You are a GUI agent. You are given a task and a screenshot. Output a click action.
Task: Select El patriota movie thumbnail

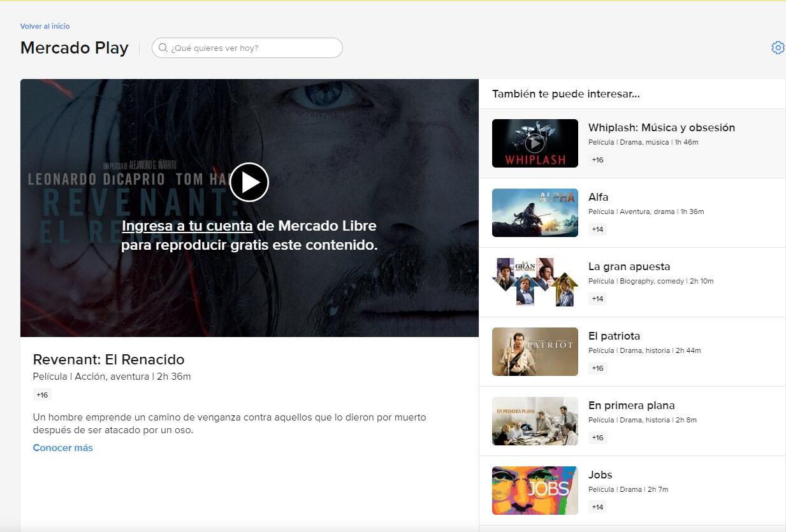tap(535, 352)
